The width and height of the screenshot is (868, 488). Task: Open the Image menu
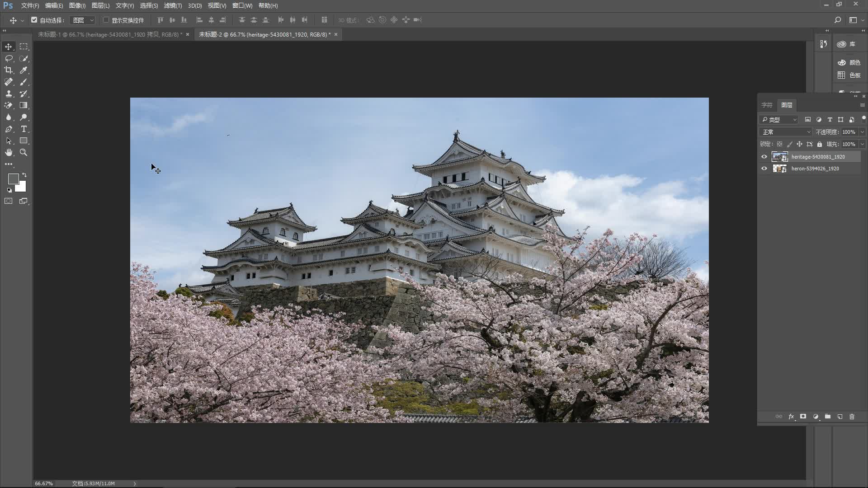(x=77, y=5)
